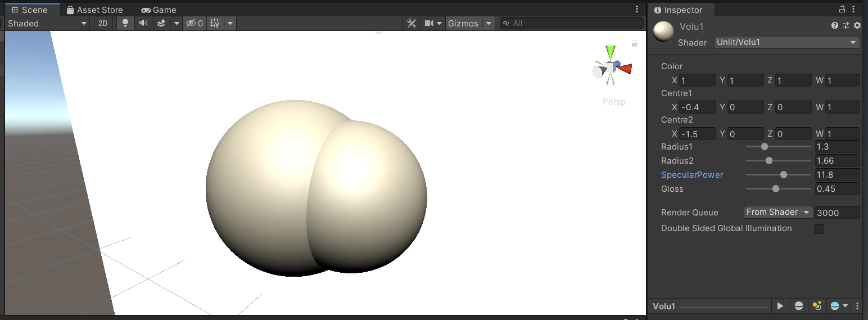Click the Radius2 slider handle
The width and height of the screenshot is (868, 320).
click(769, 161)
